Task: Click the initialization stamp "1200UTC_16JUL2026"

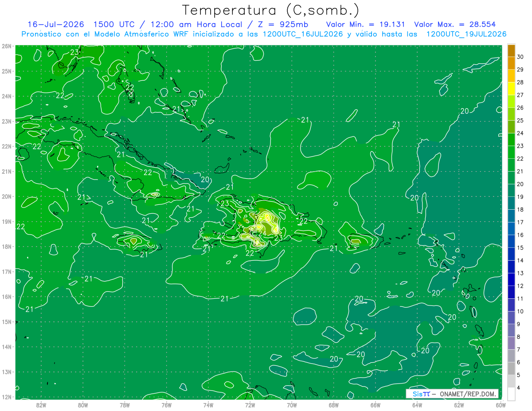Action: tap(303, 34)
